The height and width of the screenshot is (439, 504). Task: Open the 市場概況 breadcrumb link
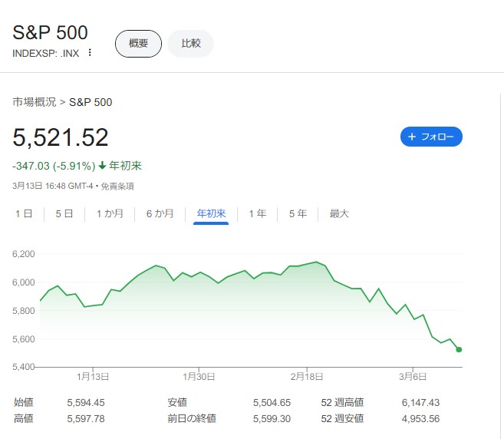click(34, 102)
